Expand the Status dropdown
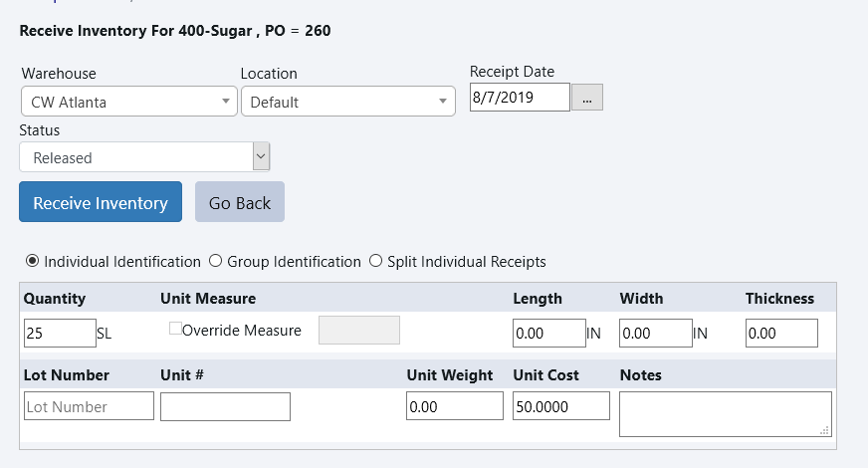The height and width of the screenshot is (468, 868). click(144, 157)
